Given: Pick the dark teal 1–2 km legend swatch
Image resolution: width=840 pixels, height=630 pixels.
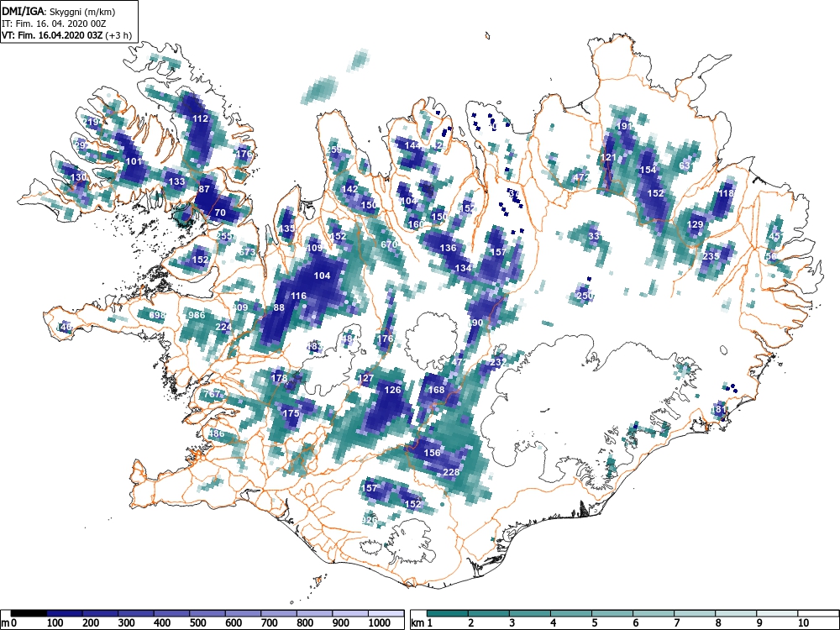Looking at the screenshot, I should pyautogui.click(x=448, y=613).
